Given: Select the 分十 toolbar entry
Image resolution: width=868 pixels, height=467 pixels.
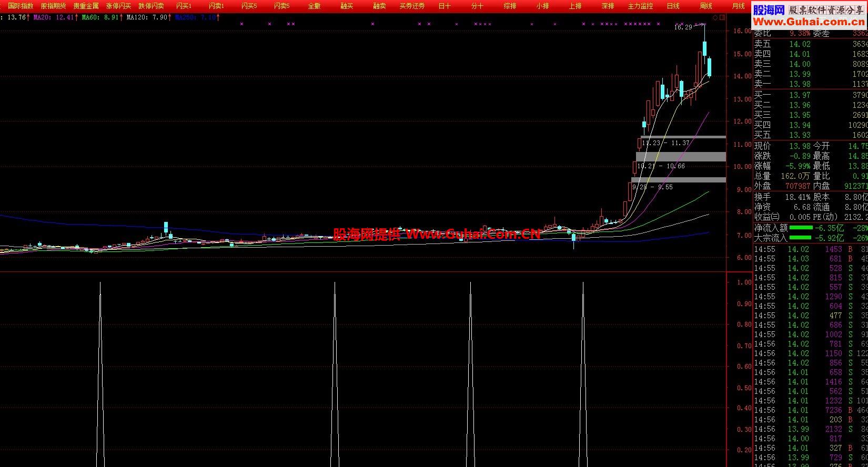Looking at the screenshot, I should pyautogui.click(x=477, y=6).
